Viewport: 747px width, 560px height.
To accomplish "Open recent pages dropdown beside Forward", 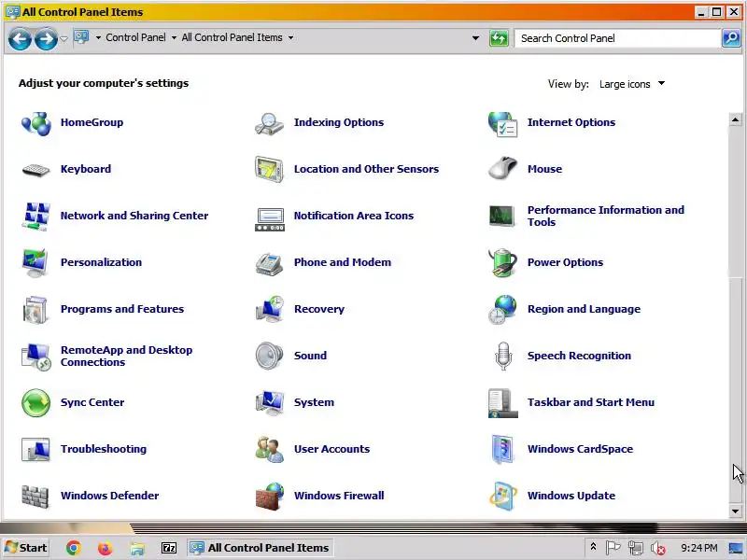I will [64, 38].
